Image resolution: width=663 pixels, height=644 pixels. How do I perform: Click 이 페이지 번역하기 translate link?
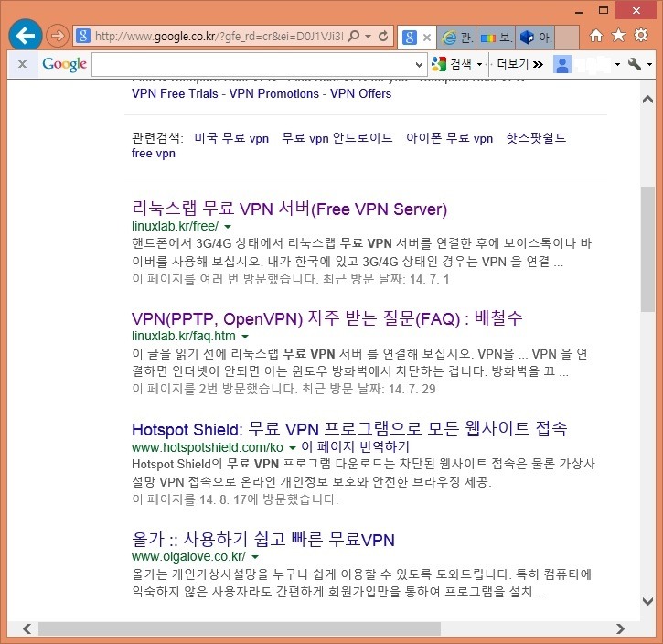pos(355,446)
